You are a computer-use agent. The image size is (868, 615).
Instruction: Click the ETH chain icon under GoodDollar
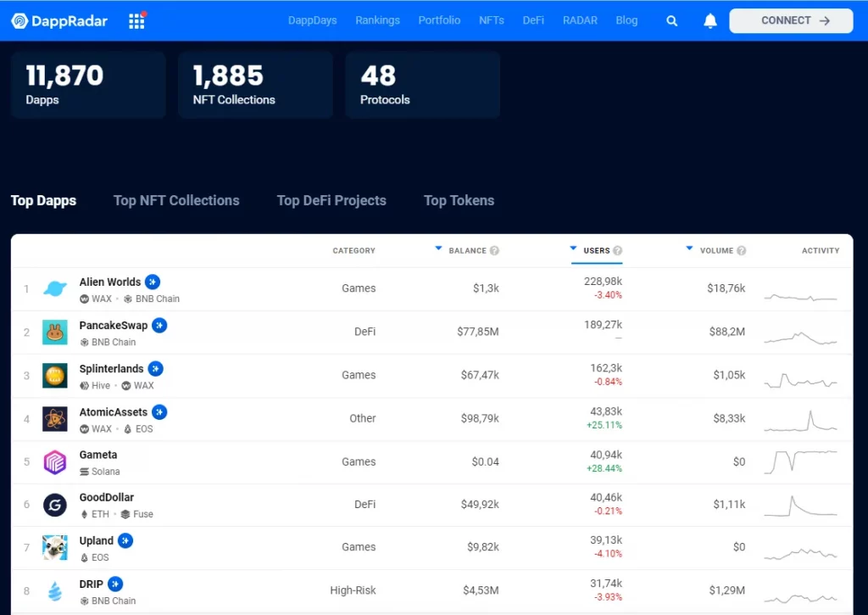84,514
